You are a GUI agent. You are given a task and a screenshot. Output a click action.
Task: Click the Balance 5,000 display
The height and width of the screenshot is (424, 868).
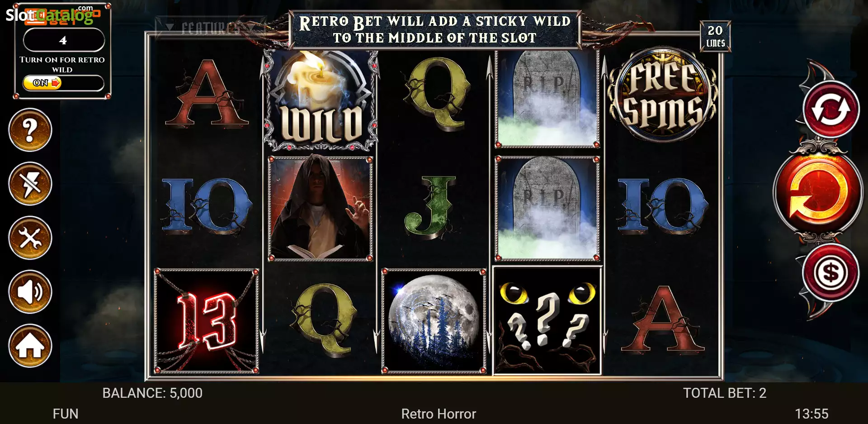point(152,393)
